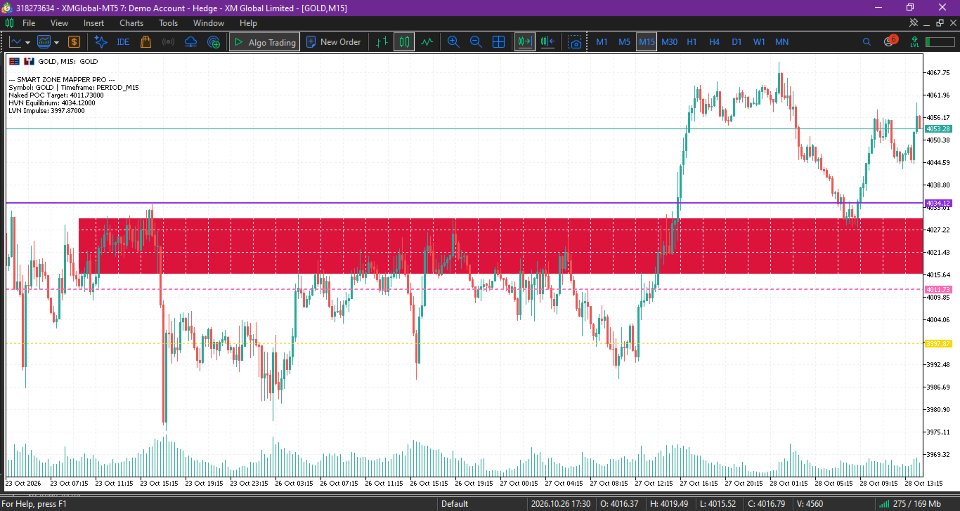This screenshot has width=960, height=511.
Task: Launch the IDE MetaEditor button
Action: click(x=123, y=42)
